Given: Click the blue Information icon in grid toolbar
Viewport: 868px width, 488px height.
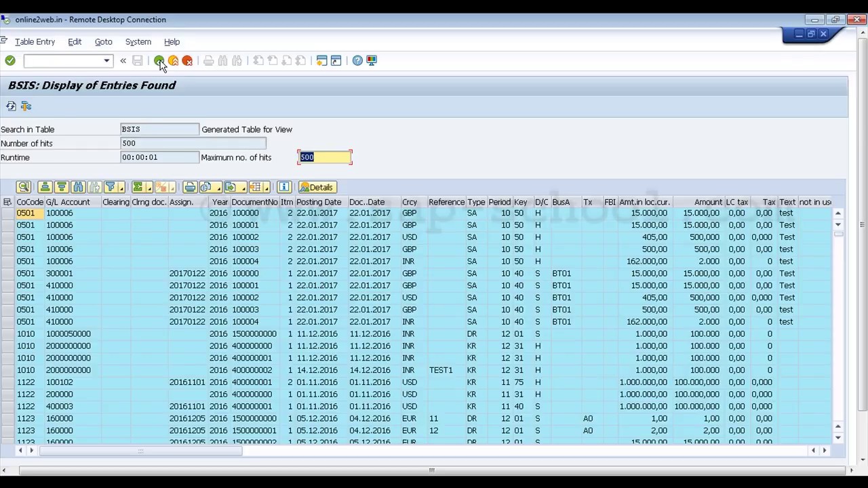Looking at the screenshot, I should tap(284, 187).
